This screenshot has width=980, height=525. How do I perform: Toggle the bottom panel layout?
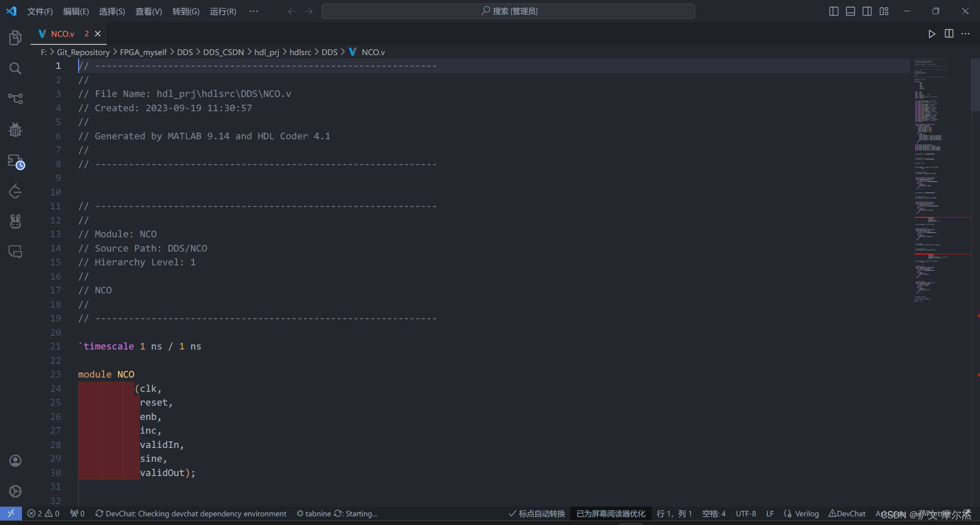(x=850, y=11)
